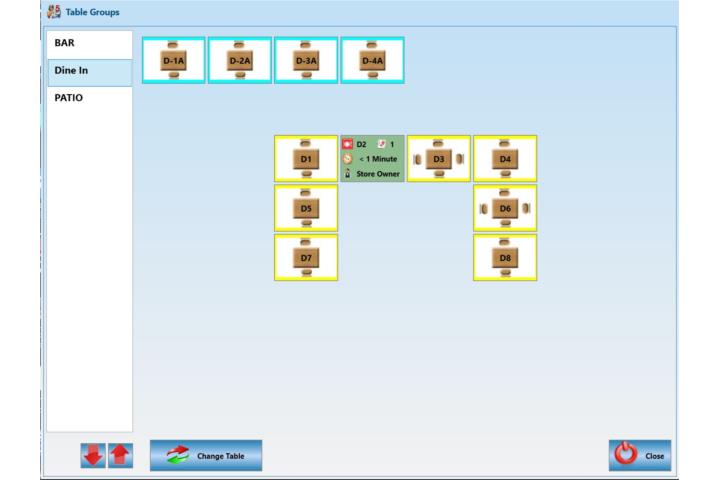Click the '< 1 Minute' timer text
The height and width of the screenshot is (480, 720).
click(378, 159)
